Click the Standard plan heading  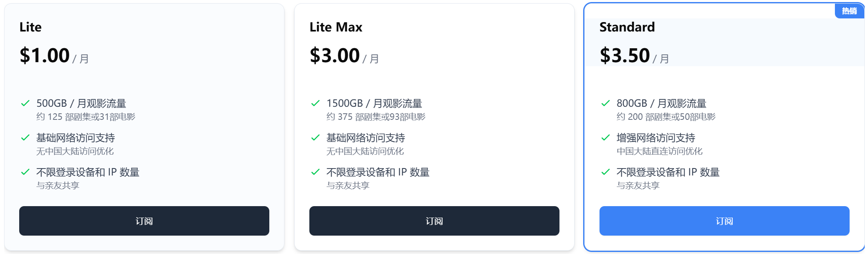click(627, 27)
